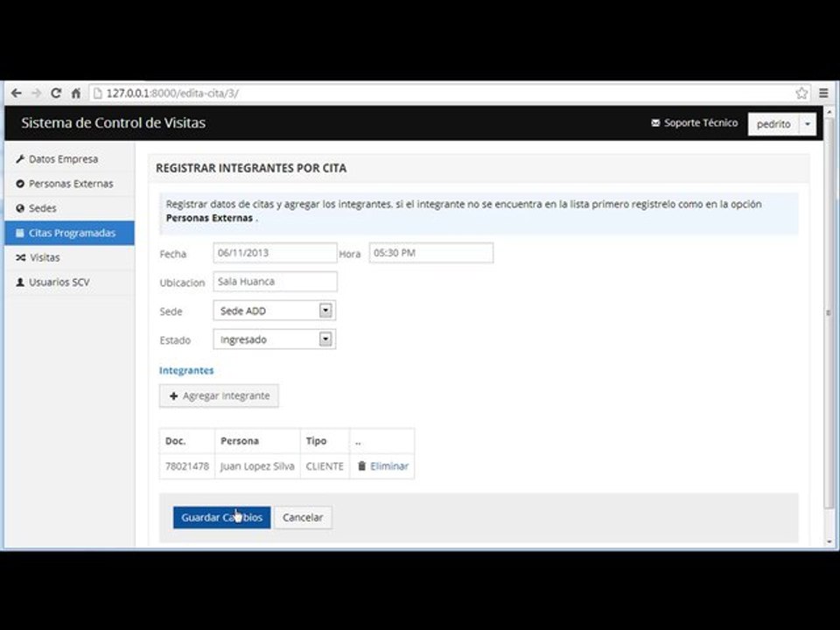Click the Hora field showing 05:30 PM
The width and height of the screenshot is (840, 630).
(x=431, y=253)
